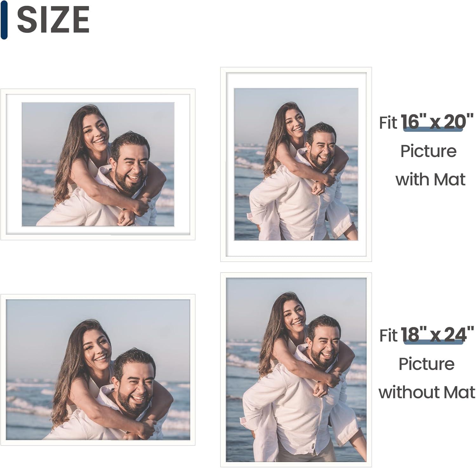Screen dimensions: 476x468
Task: Open the portrait frame without mat
Action: click(x=296, y=370)
